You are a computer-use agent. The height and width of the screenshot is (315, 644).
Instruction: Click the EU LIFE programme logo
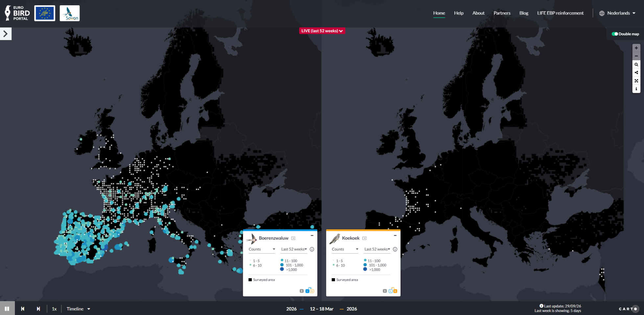point(45,13)
